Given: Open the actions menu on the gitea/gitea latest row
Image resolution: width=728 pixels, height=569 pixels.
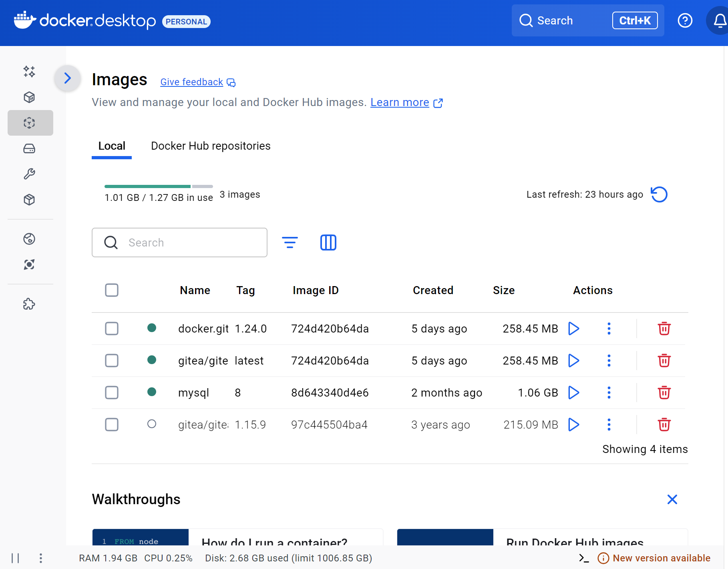Looking at the screenshot, I should pyautogui.click(x=609, y=361).
